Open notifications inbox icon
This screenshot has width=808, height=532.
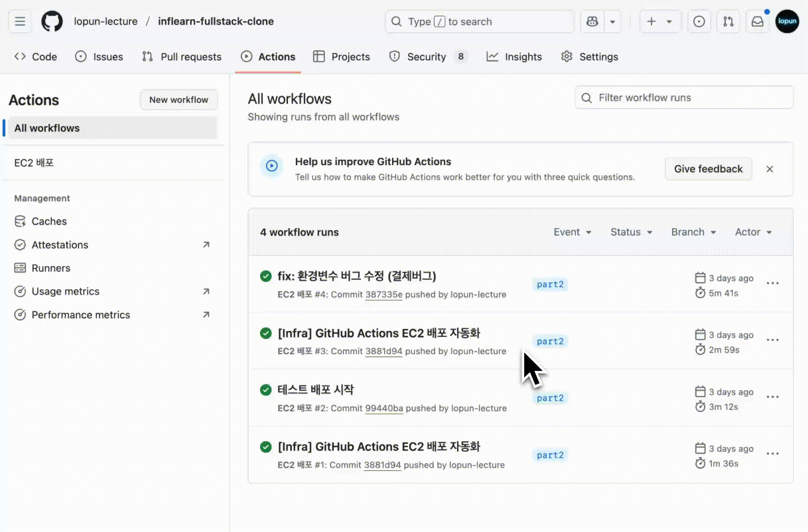(x=757, y=22)
